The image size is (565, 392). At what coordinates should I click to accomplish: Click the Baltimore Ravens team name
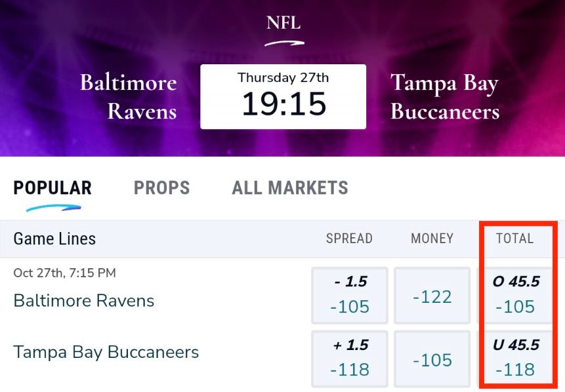pos(83,301)
